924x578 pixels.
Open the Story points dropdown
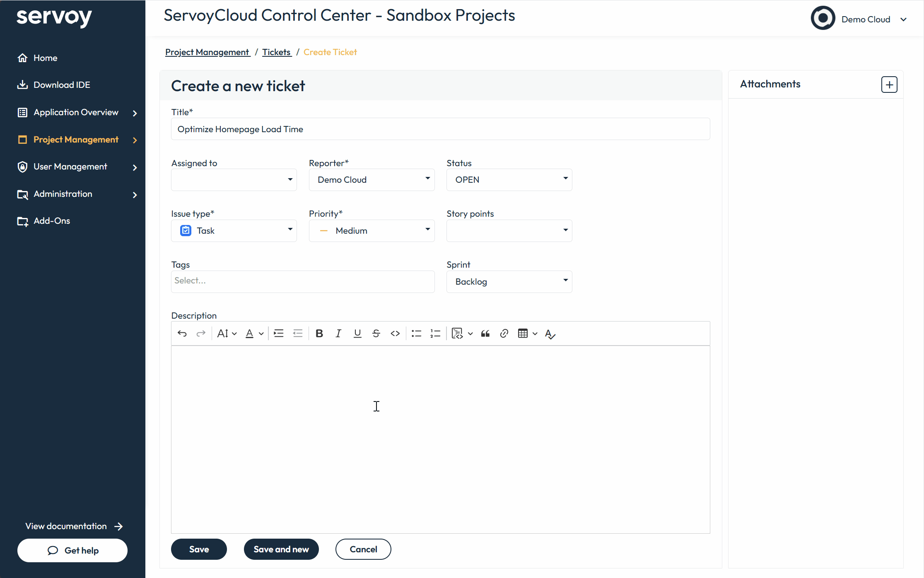(x=509, y=231)
